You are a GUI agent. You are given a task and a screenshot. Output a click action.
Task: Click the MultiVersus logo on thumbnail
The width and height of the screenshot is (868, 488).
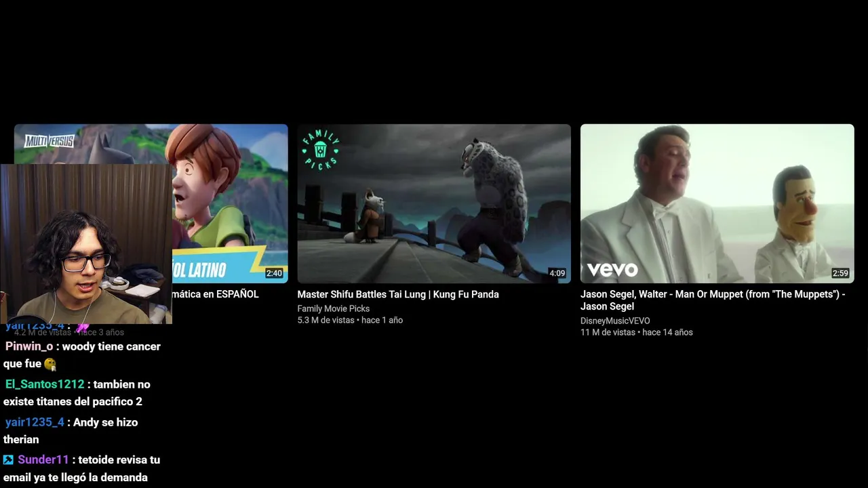coord(49,141)
